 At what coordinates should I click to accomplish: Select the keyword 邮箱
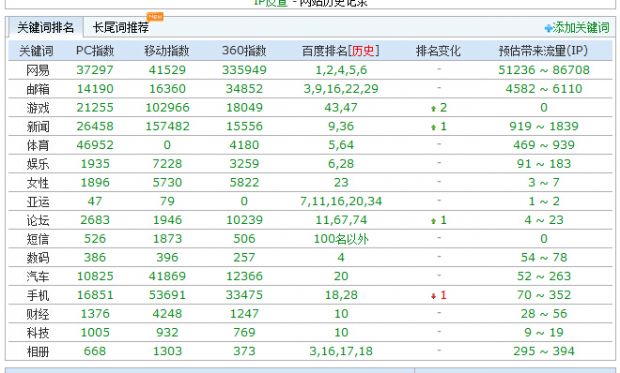[x=38, y=89]
